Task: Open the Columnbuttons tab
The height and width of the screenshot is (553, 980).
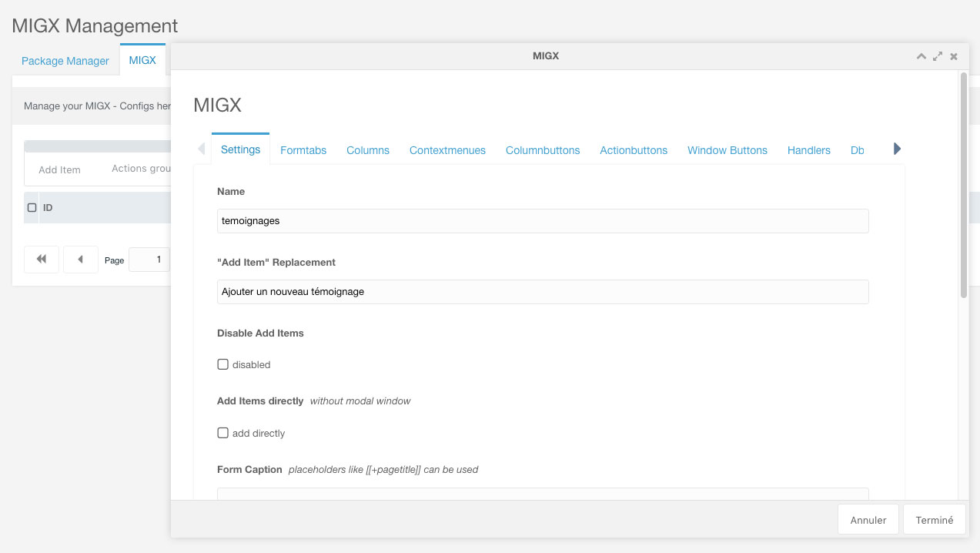Action: (543, 150)
